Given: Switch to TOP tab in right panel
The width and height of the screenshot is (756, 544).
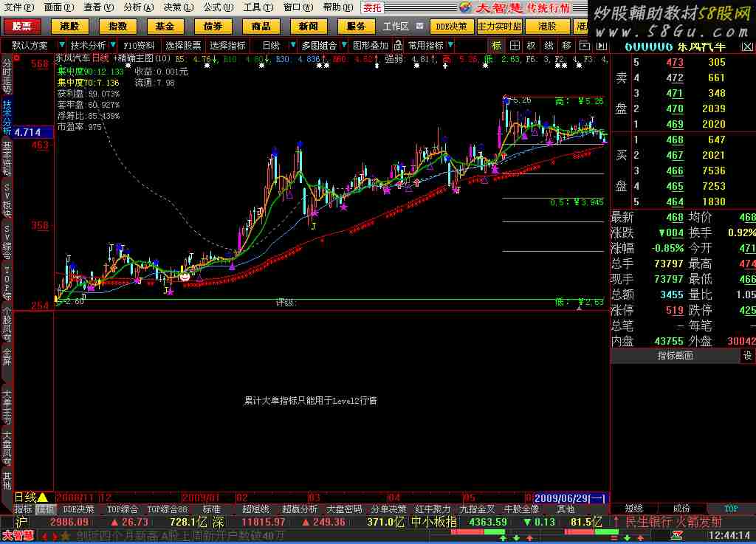Looking at the screenshot, I should 731,509.
